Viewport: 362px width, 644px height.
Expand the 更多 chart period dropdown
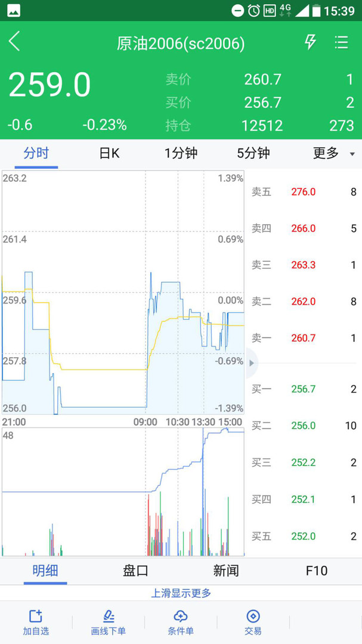pyautogui.click(x=333, y=154)
